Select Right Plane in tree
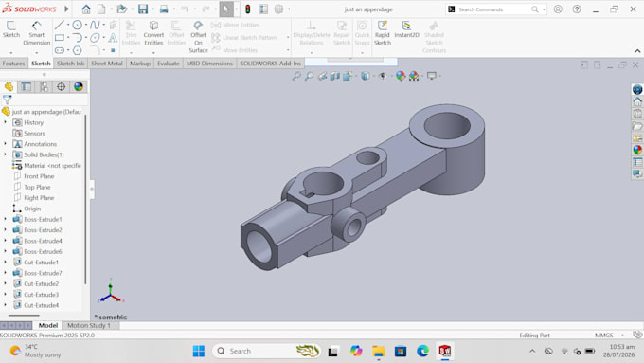Screen dimensions: 644x363 (39, 198)
